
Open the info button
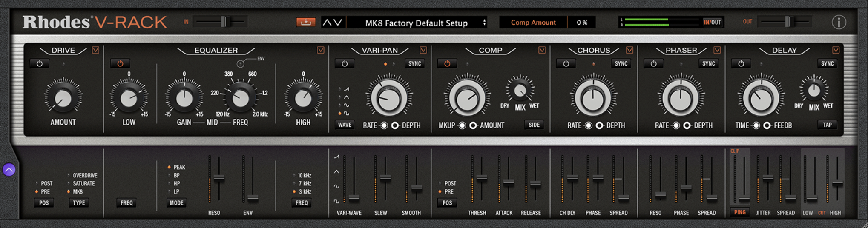(x=839, y=22)
